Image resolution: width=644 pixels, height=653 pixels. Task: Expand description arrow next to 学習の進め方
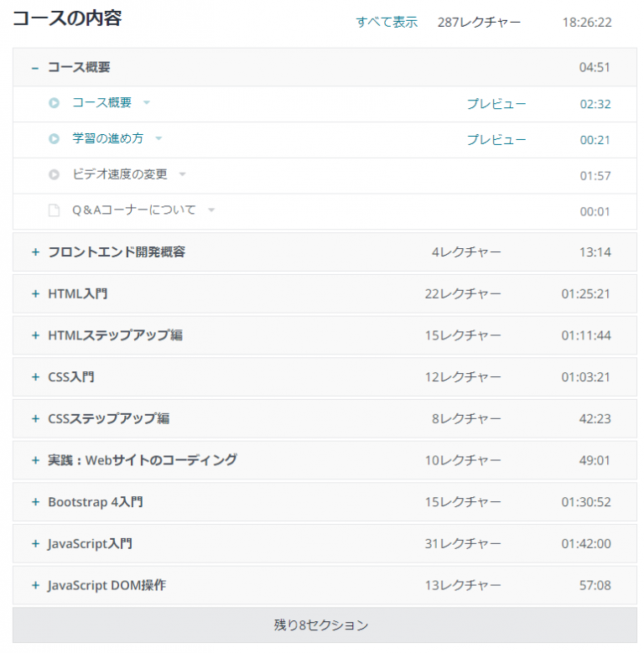[158, 139]
